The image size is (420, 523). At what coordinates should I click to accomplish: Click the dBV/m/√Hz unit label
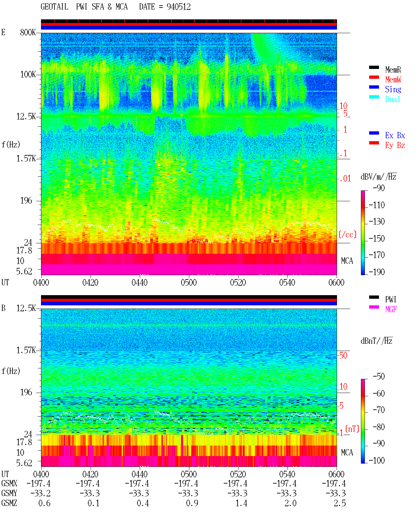click(379, 177)
